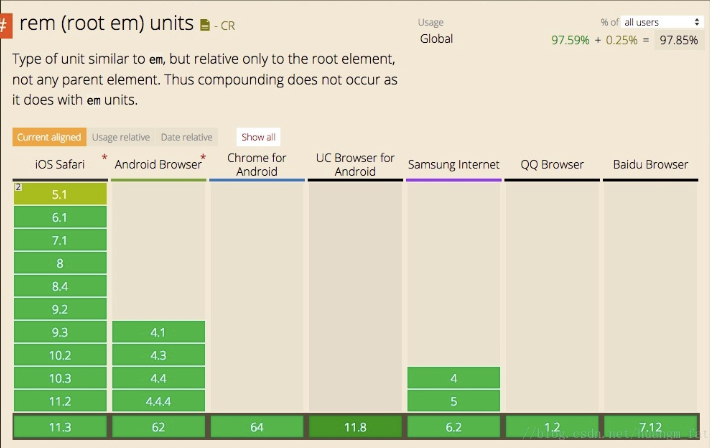Viewport: 710px width, 448px height.
Task: Select the Current aligned view
Action: 49,137
